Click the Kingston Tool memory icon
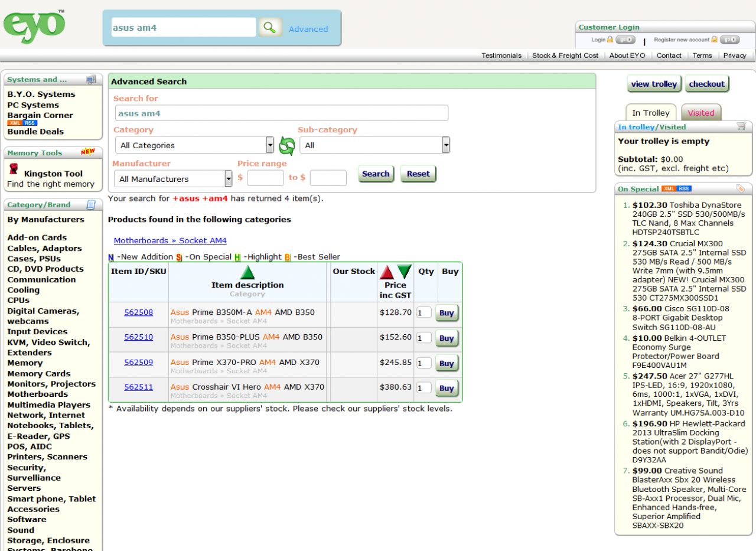Image resolution: width=756 pixels, height=551 pixels. [x=14, y=169]
